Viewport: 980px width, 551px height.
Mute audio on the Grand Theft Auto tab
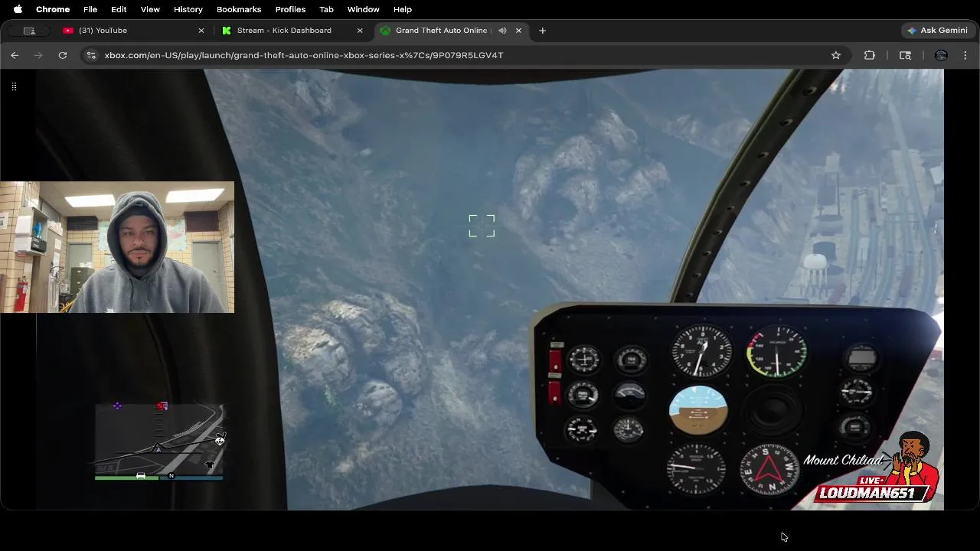502,31
